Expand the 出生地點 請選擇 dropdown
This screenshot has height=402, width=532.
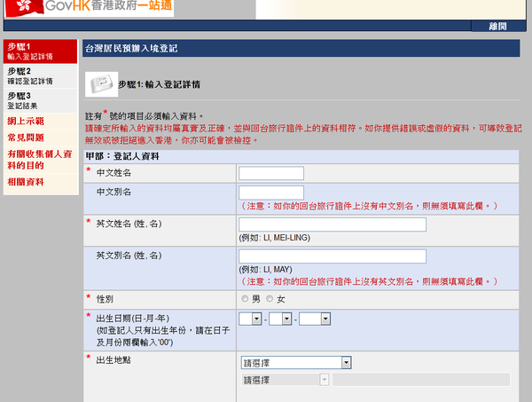point(296,362)
